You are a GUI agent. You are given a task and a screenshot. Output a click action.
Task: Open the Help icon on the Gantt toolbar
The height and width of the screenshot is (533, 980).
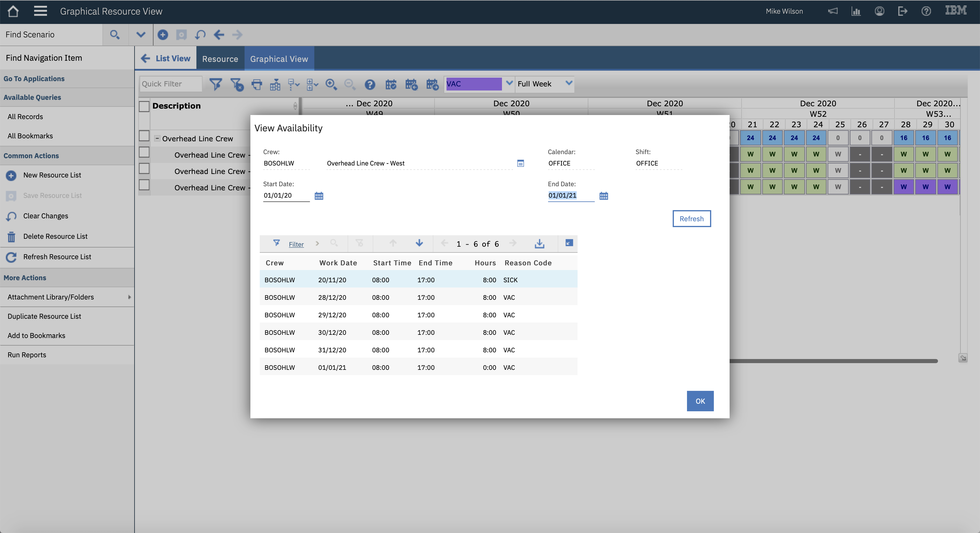coord(369,84)
